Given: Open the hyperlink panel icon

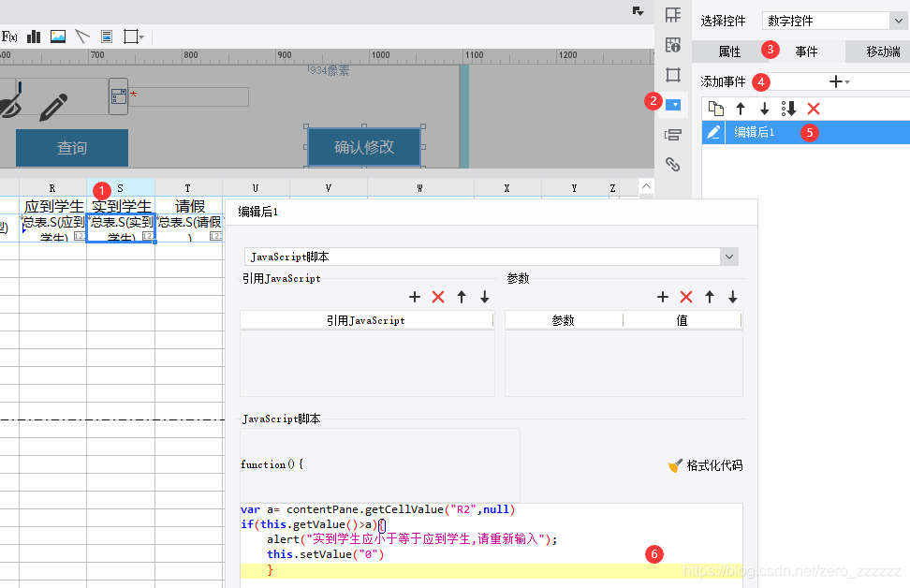Looking at the screenshot, I should pyautogui.click(x=673, y=164).
